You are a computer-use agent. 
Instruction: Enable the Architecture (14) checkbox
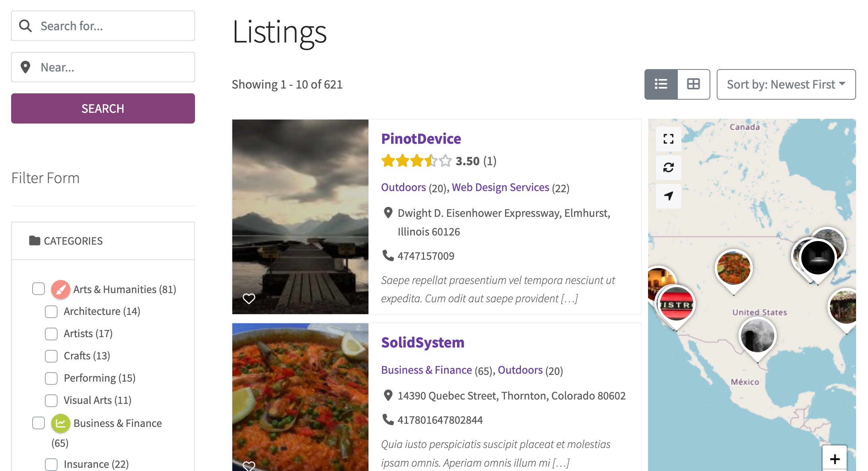[51, 311]
